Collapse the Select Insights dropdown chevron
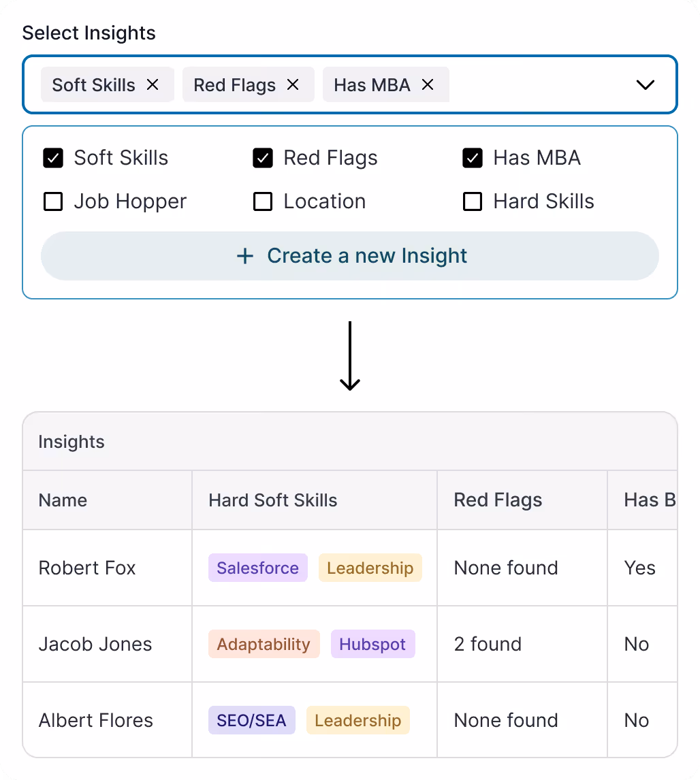This screenshot has width=700, height=780. 645,85
